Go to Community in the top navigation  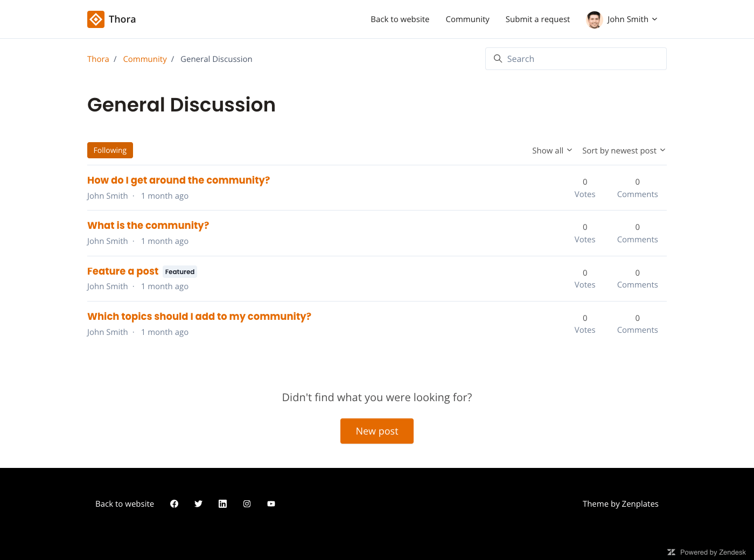(x=467, y=19)
